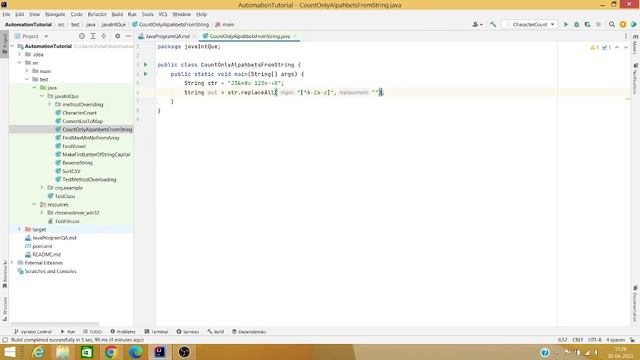Switch to the JavaProgramQA.md editor tab
The height and width of the screenshot is (360, 640).
(167, 36)
